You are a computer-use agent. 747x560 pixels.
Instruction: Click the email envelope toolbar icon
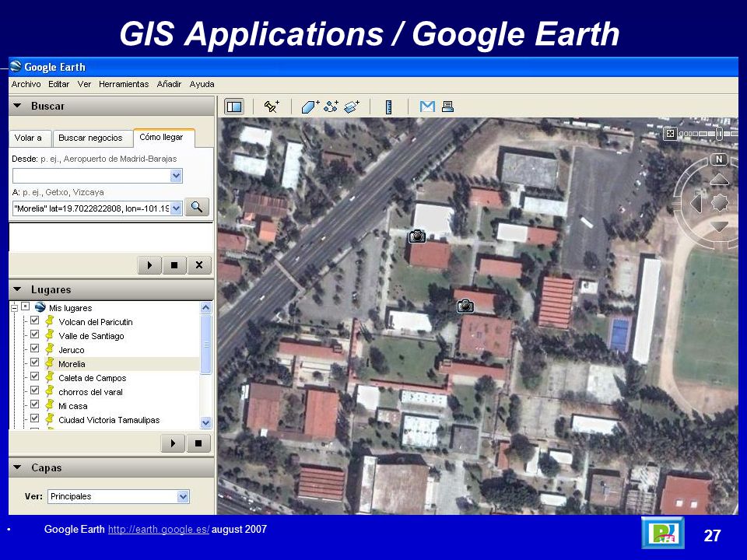427,107
